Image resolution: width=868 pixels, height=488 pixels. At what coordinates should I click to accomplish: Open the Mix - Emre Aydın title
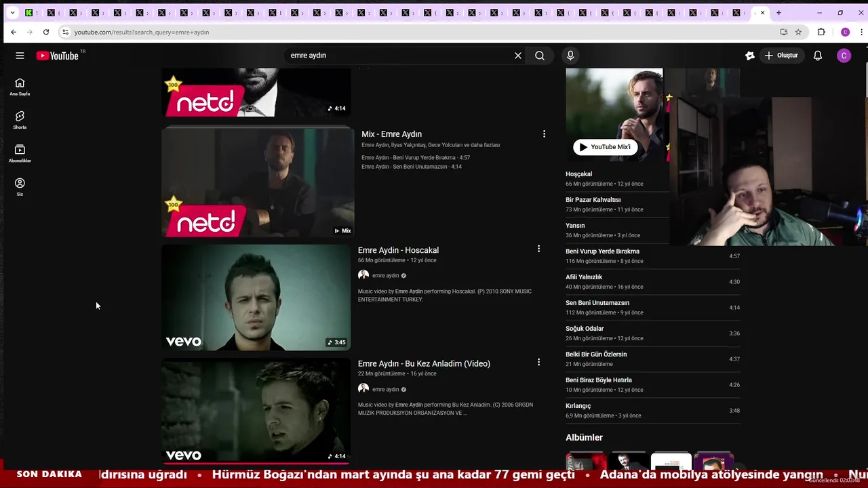(x=391, y=134)
